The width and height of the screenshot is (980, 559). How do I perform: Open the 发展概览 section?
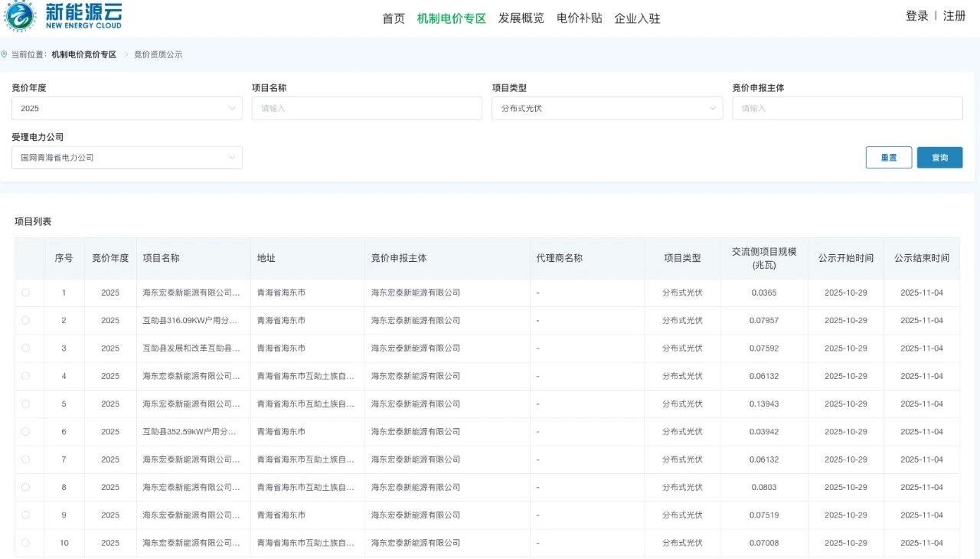[521, 18]
